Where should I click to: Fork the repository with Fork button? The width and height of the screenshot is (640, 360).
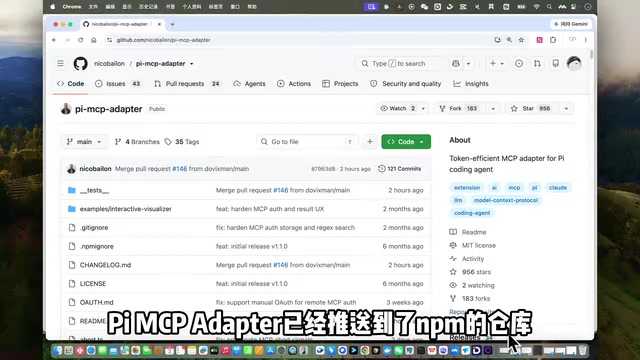click(460, 109)
